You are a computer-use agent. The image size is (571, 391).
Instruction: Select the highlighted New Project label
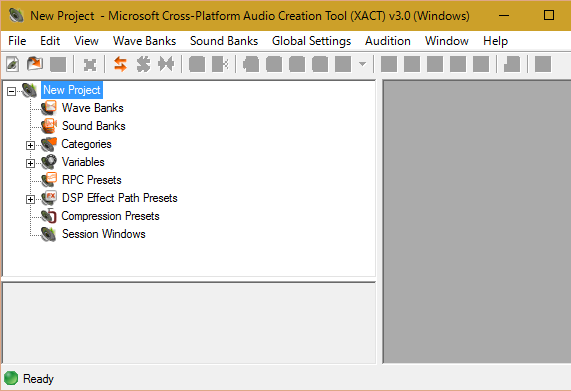click(72, 90)
